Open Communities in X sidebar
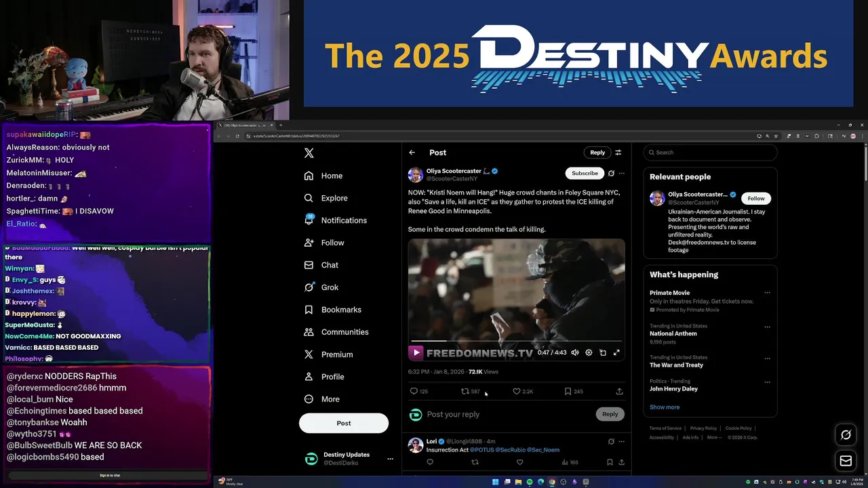Viewport: 868px width, 488px height. coord(336,332)
